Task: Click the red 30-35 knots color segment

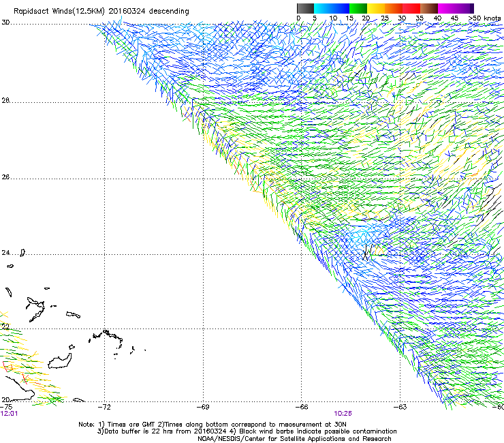Action: point(411,8)
